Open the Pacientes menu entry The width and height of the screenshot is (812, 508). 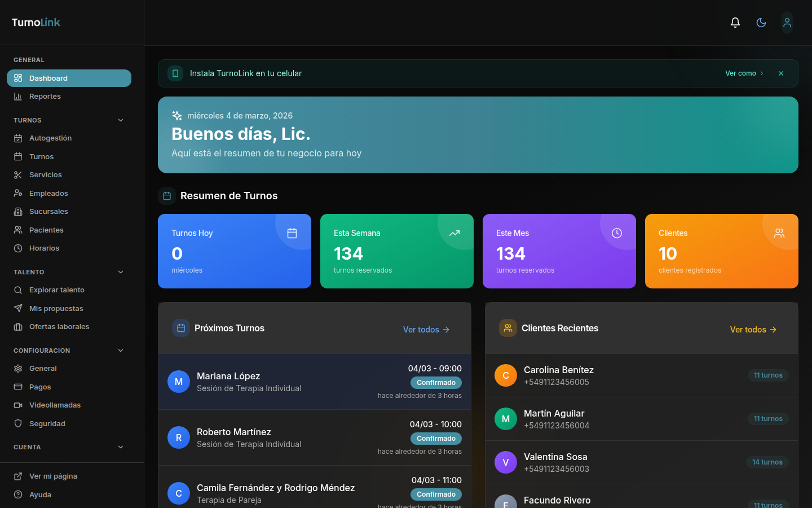coord(47,230)
